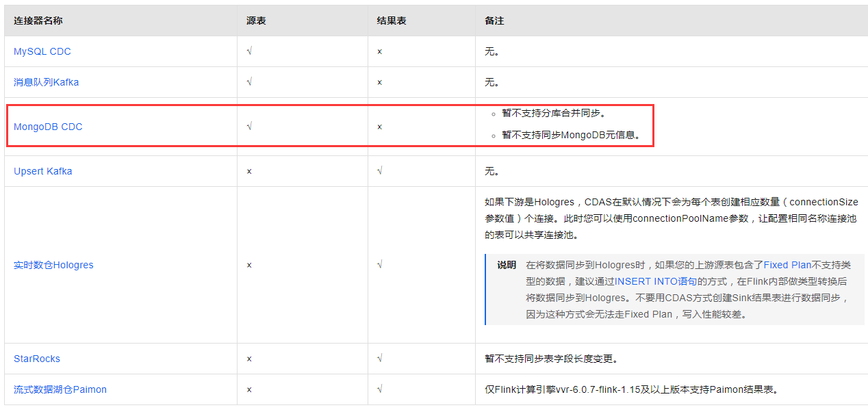This screenshot has height=412, width=868.
Task: Click the 无 remark in MySQL CDC row
Action: [x=492, y=51]
